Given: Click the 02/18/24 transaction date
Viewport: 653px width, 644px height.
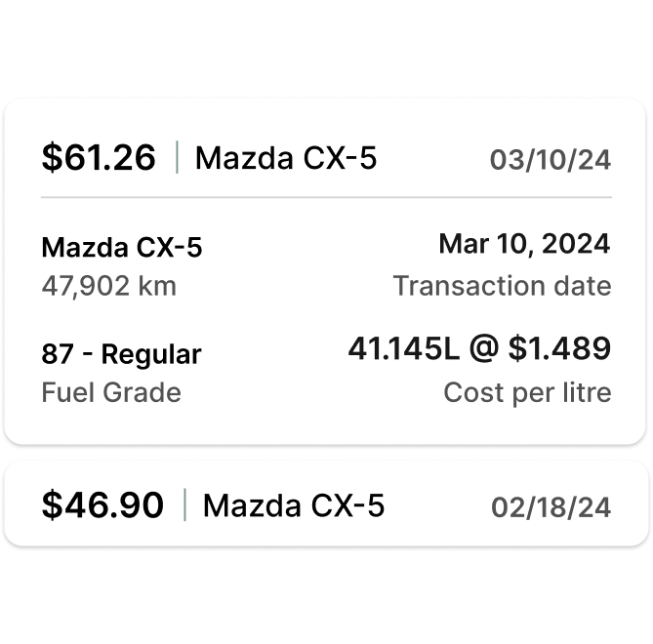Looking at the screenshot, I should (x=551, y=507).
